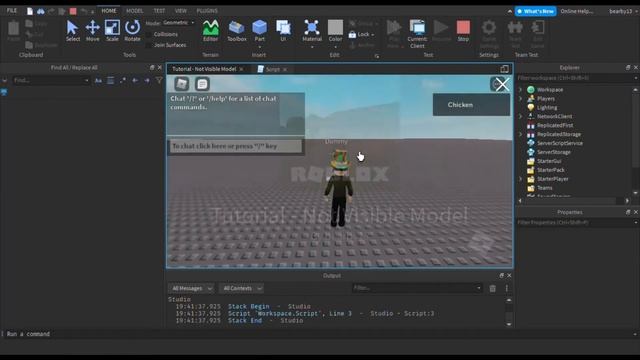Click the Current: Client view switch

(417, 33)
